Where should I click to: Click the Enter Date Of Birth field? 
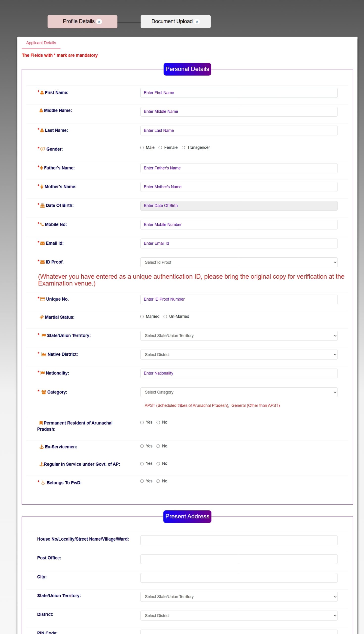(x=239, y=206)
